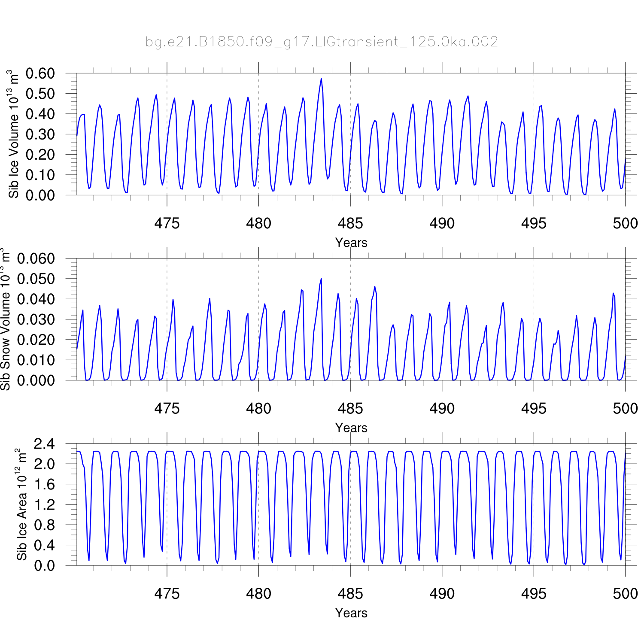The height and width of the screenshot is (644, 644).
Task: Click the 495 tick label on the snow volume plot
Action: [x=534, y=408]
